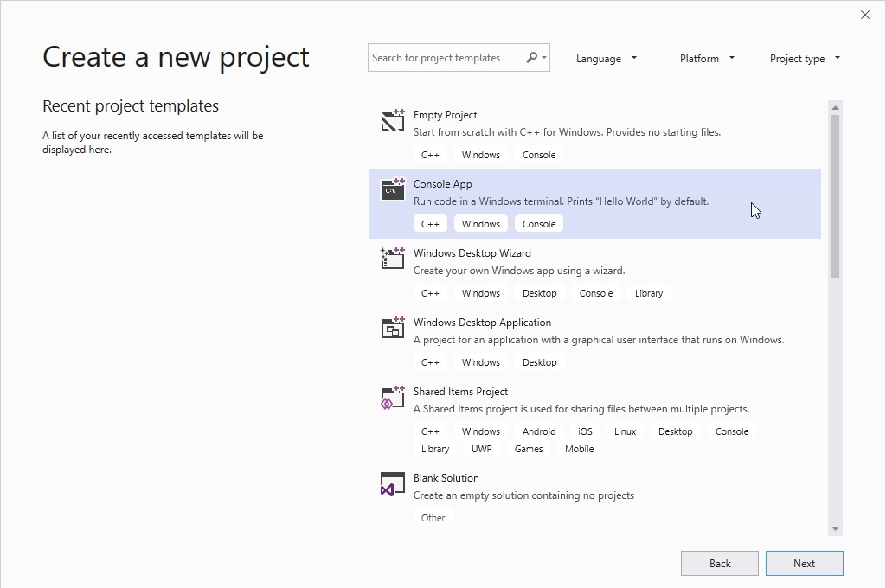Image resolution: width=886 pixels, height=588 pixels.
Task: Click Console tag under Empty Project
Action: [x=539, y=155]
